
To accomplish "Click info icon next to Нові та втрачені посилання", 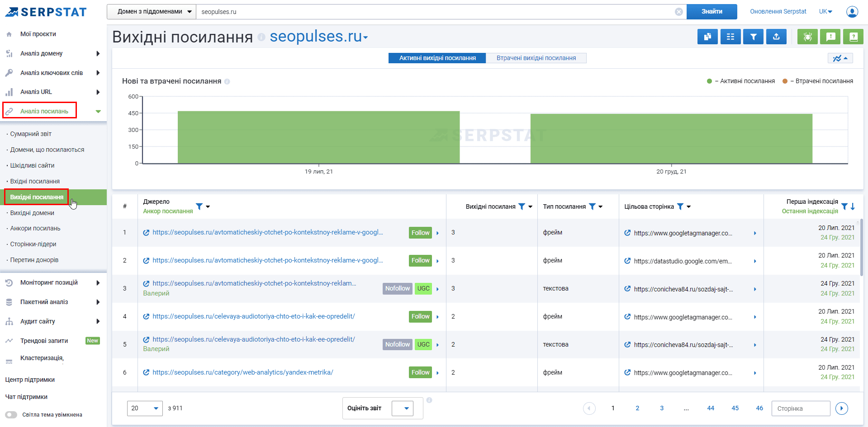I will click(227, 82).
